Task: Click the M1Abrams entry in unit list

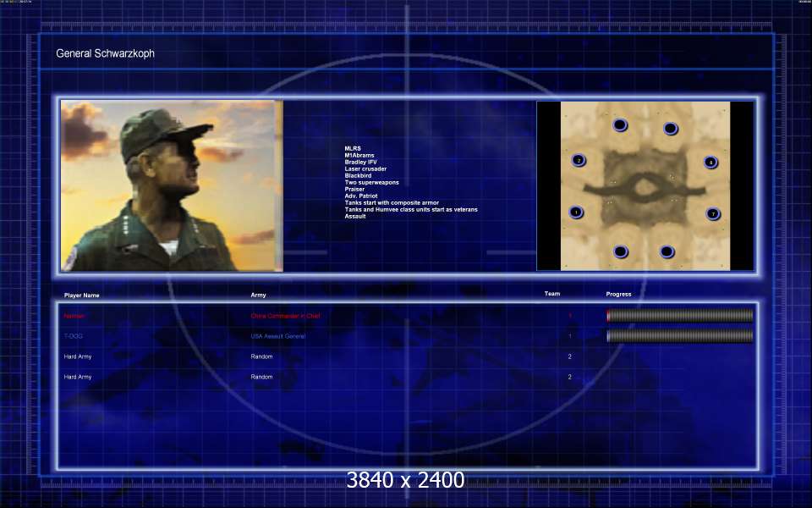Action: [359, 155]
